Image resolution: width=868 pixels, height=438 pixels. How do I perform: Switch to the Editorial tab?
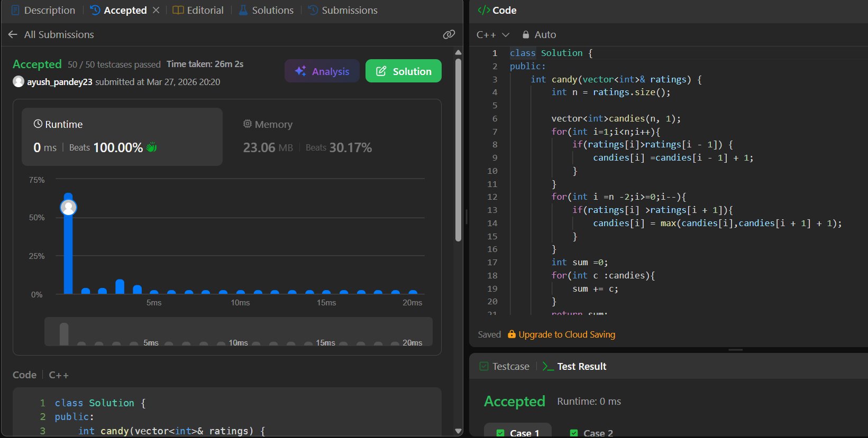point(198,10)
